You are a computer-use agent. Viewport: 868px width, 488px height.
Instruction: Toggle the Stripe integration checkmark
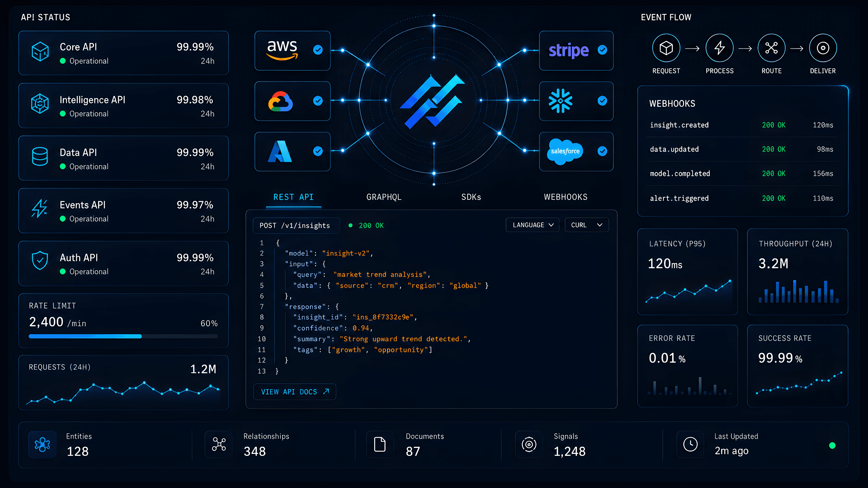tap(602, 50)
